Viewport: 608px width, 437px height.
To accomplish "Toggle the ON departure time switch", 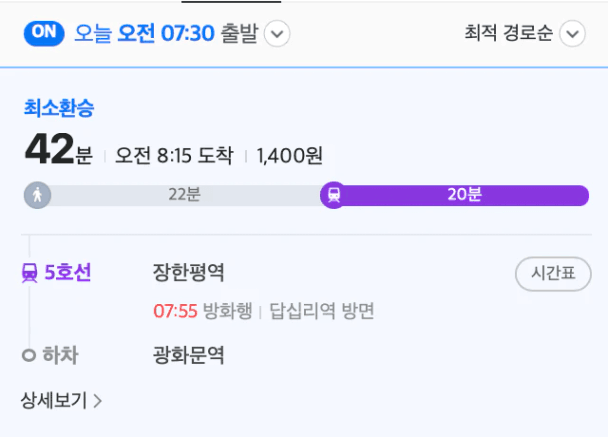I will click(x=44, y=33).
